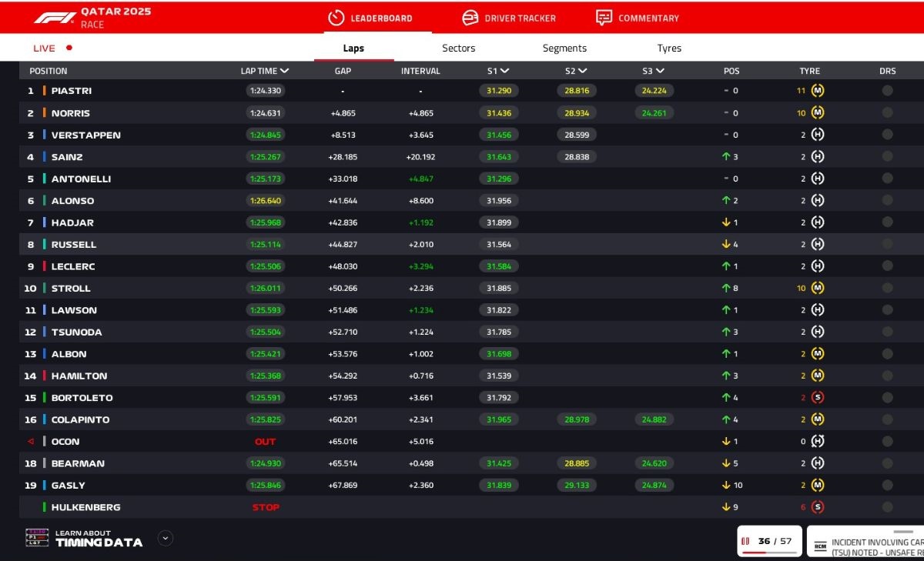Screen dimensions: 924x561
Task: Expand the Learn About Timing Data chevron
Action: coord(166,538)
